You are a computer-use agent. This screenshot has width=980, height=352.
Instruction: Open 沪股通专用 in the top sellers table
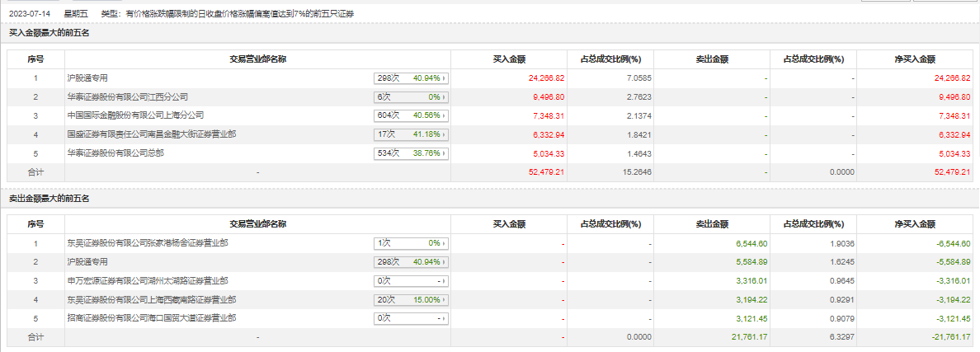tap(87, 262)
